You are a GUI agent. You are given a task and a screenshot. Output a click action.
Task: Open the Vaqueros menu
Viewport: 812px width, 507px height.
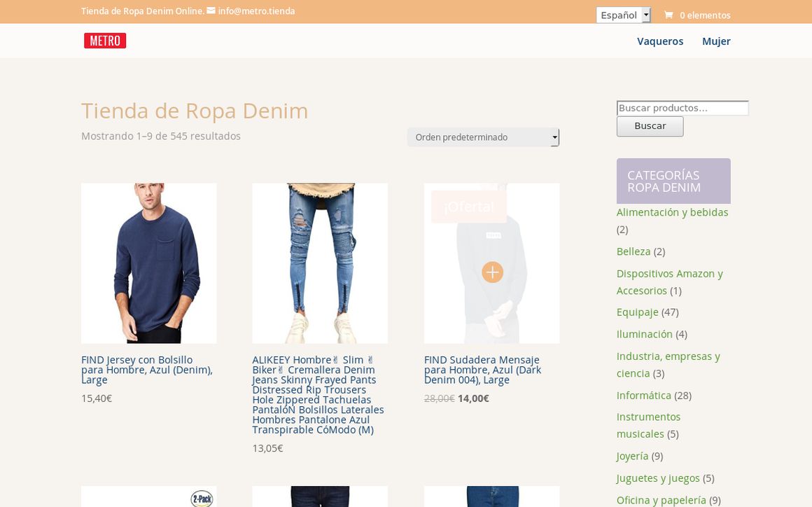pos(660,41)
